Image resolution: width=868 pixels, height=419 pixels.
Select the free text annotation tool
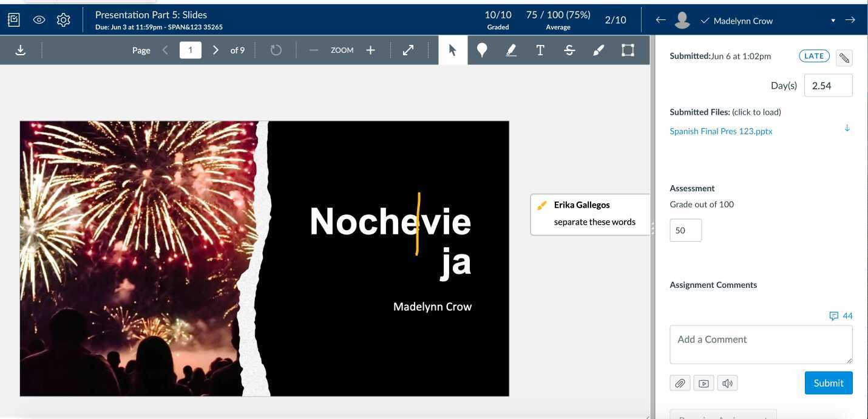pos(540,50)
